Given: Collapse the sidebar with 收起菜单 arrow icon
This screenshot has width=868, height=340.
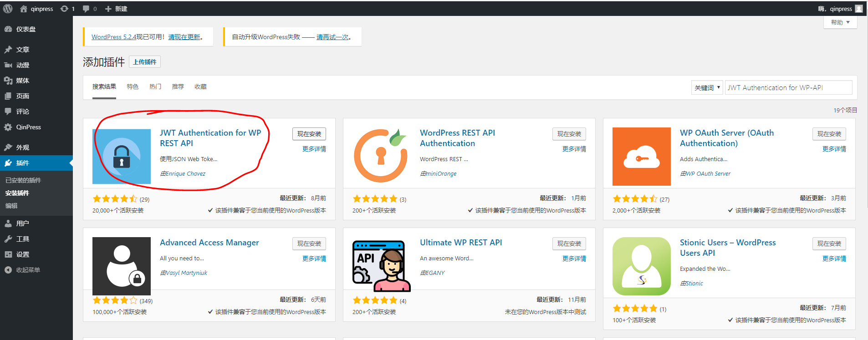Looking at the screenshot, I should [8, 270].
